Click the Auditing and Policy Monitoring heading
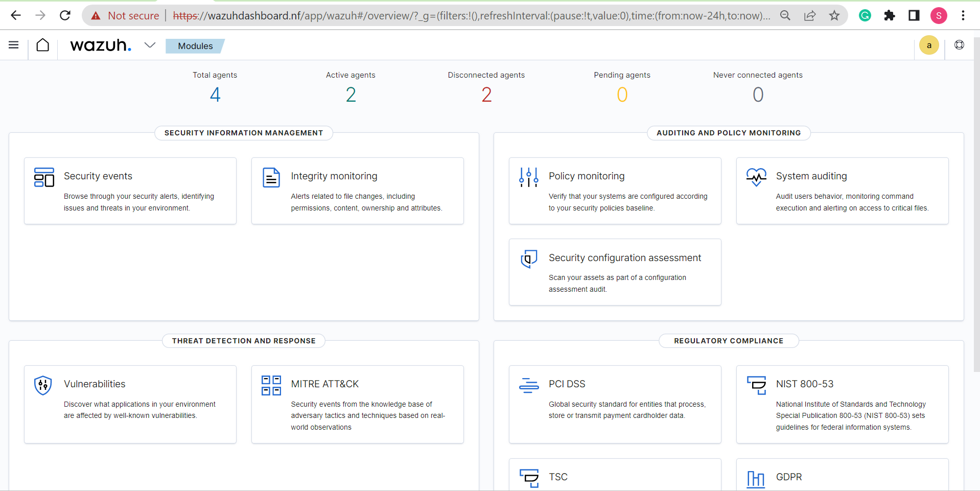The width and height of the screenshot is (980, 491). click(x=729, y=133)
